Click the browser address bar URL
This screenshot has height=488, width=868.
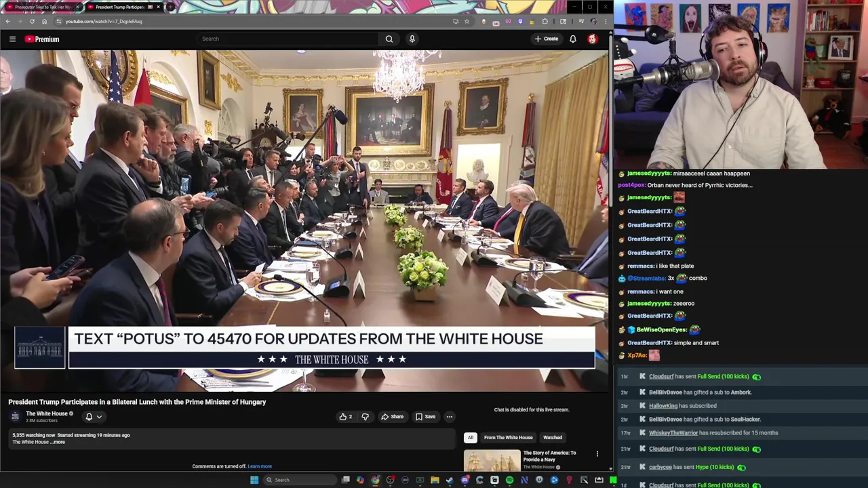(104, 21)
